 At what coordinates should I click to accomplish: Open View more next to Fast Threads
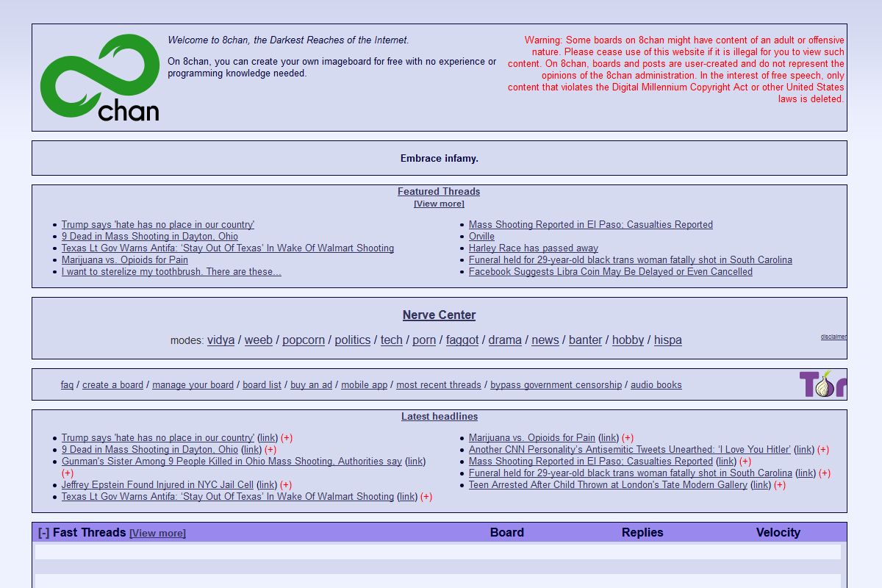157,534
